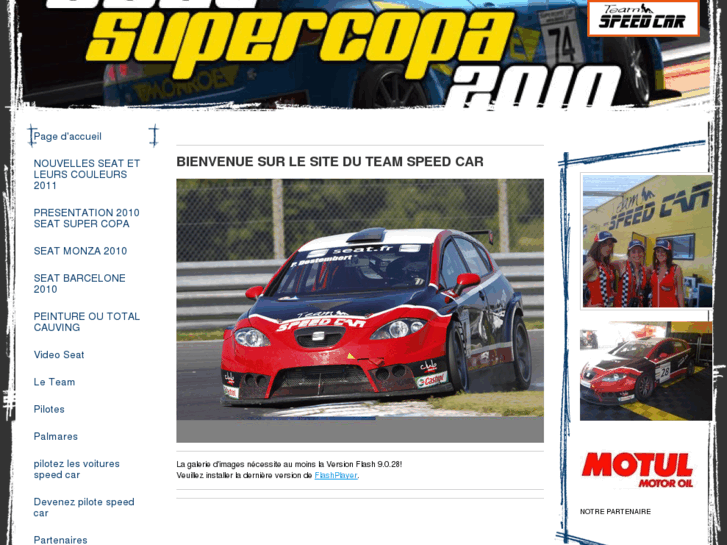Click the Team Speed Car header logo
Viewport: 727px width, 545px height.
pyautogui.click(x=643, y=18)
